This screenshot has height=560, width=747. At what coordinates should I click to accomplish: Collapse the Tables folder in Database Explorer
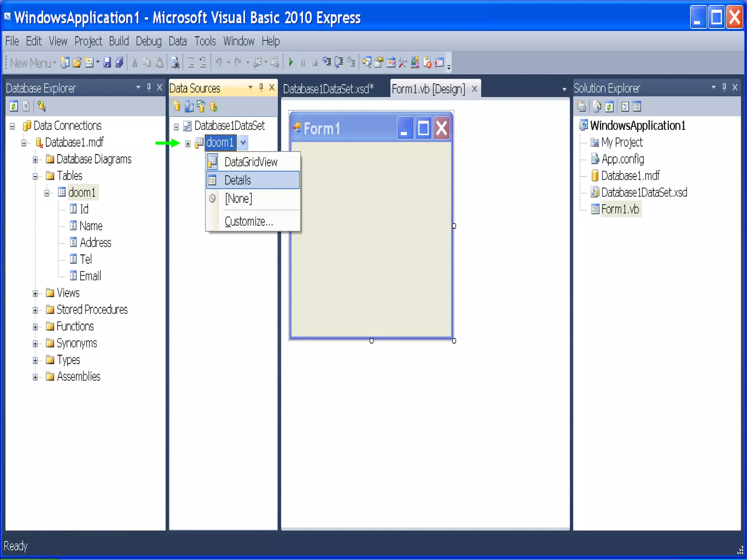[x=35, y=176]
